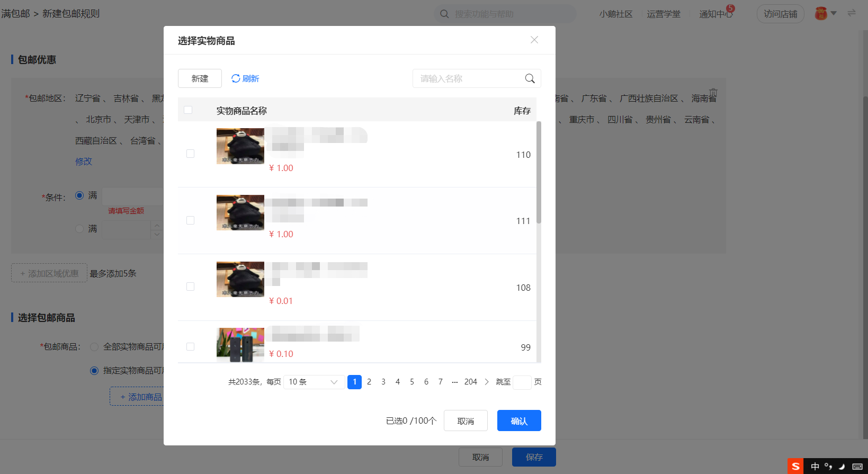868x474 pixels.
Task: Expand the pagination ellipsis for more pages
Action: pyautogui.click(x=454, y=382)
